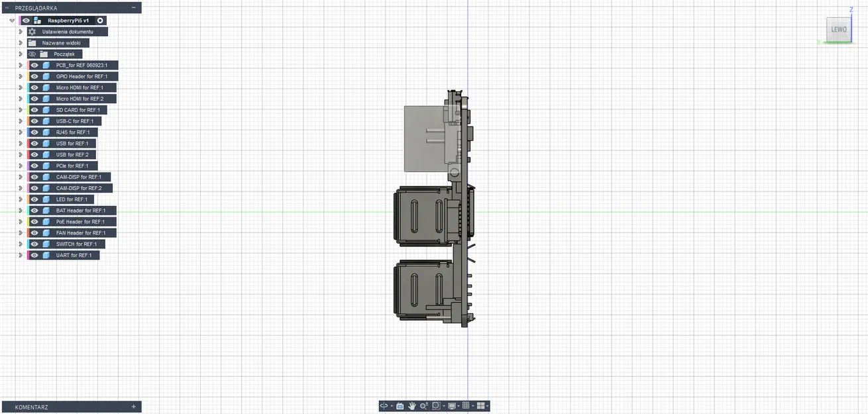Screen dimensions: 868x414
Task: Show the Początek folder contents
Action: click(x=19, y=54)
